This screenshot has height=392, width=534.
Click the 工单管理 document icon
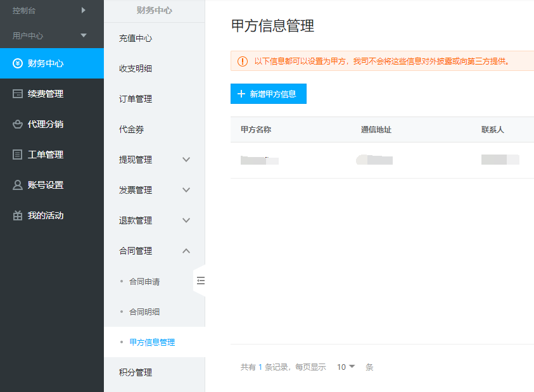tap(18, 155)
